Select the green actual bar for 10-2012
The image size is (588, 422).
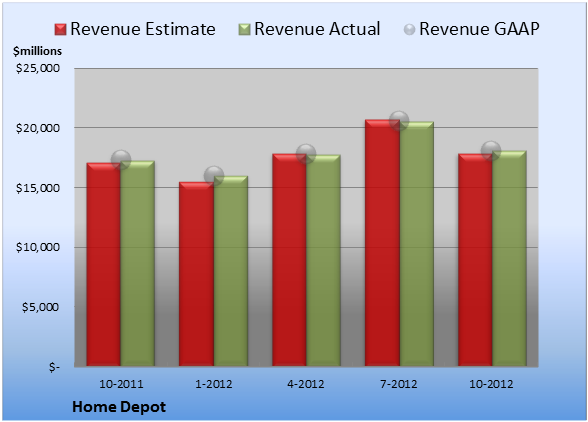click(509, 258)
